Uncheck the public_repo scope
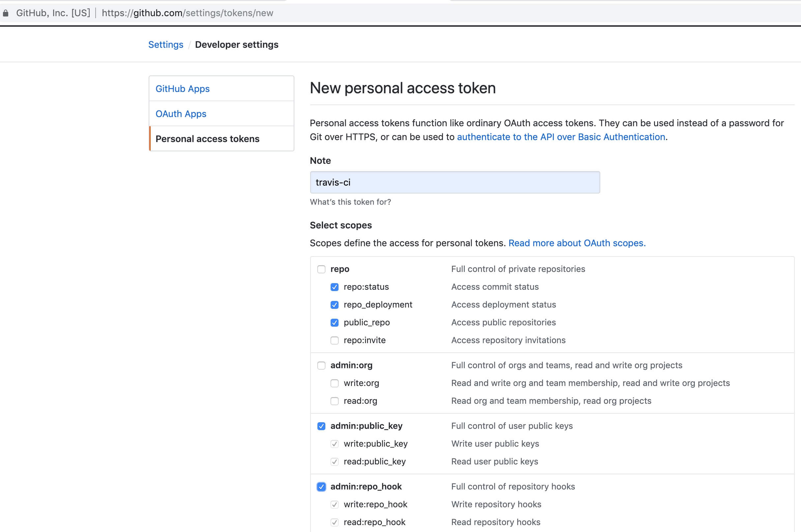Screen dimensions: 801x532 pos(334,323)
